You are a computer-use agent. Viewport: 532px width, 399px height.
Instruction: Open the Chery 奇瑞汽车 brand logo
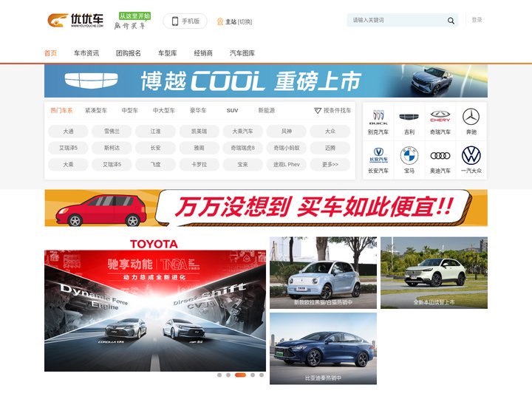[440, 116]
